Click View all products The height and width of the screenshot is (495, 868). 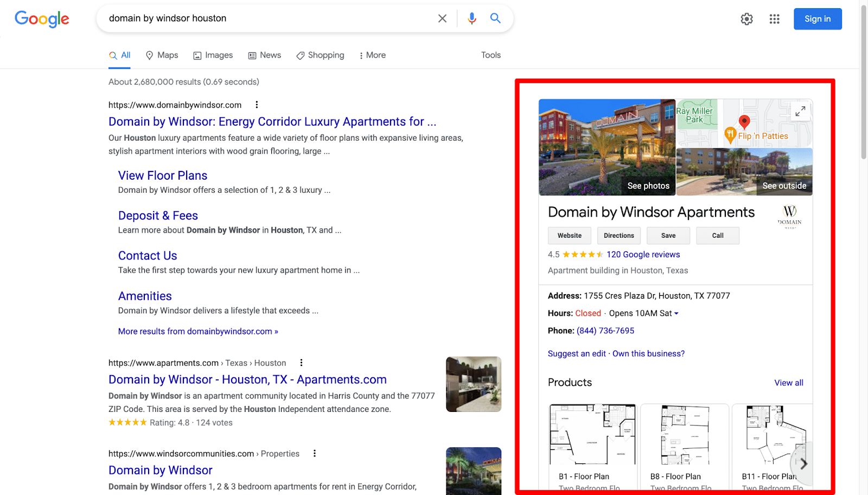[789, 383]
